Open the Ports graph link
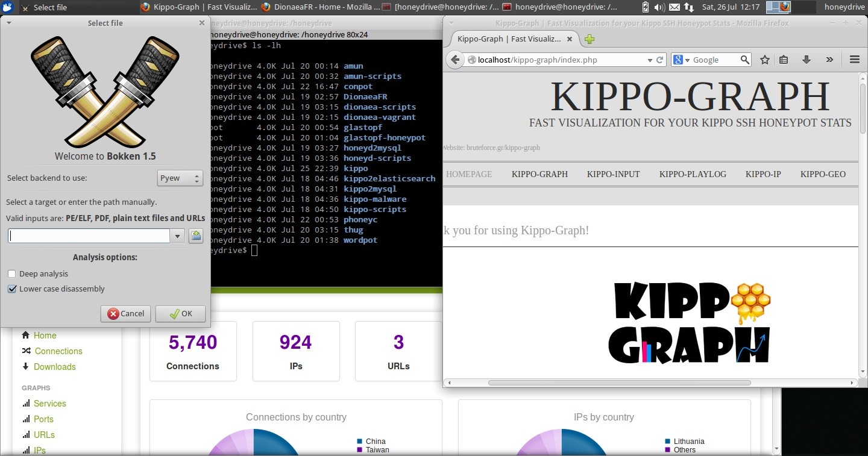The width and height of the screenshot is (868, 456). coord(43,419)
